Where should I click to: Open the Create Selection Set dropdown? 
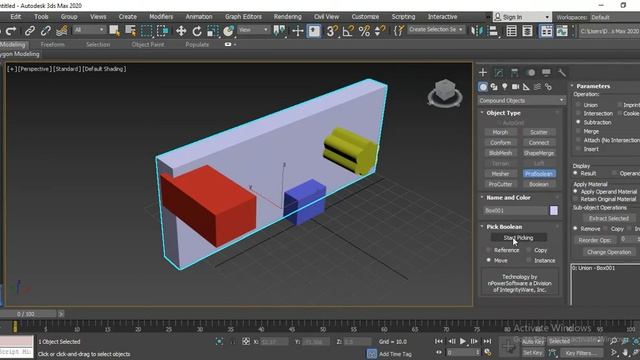pos(436,30)
